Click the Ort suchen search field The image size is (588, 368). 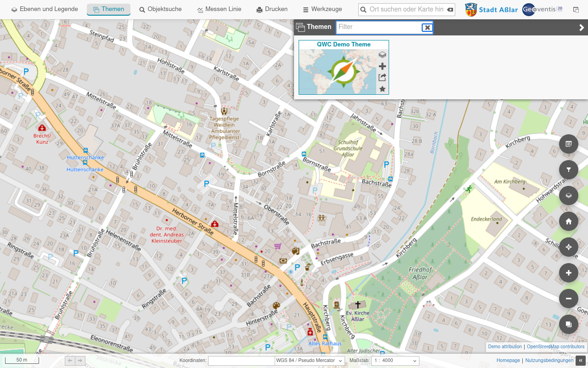pos(407,10)
